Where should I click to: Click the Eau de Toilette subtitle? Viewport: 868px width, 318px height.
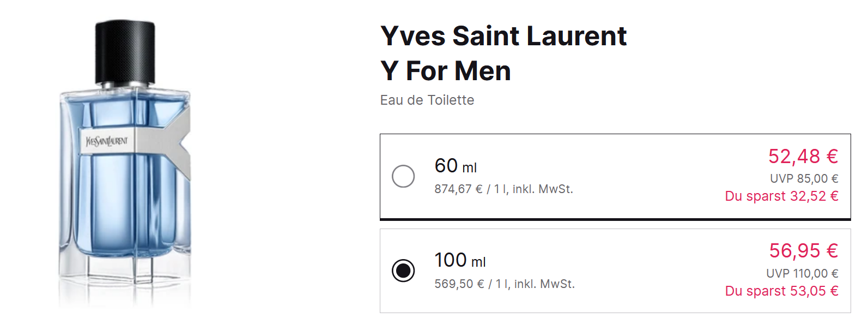coord(427,100)
